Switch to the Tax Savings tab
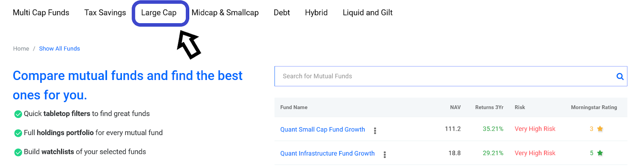The height and width of the screenshot is (168, 644). click(105, 12)
